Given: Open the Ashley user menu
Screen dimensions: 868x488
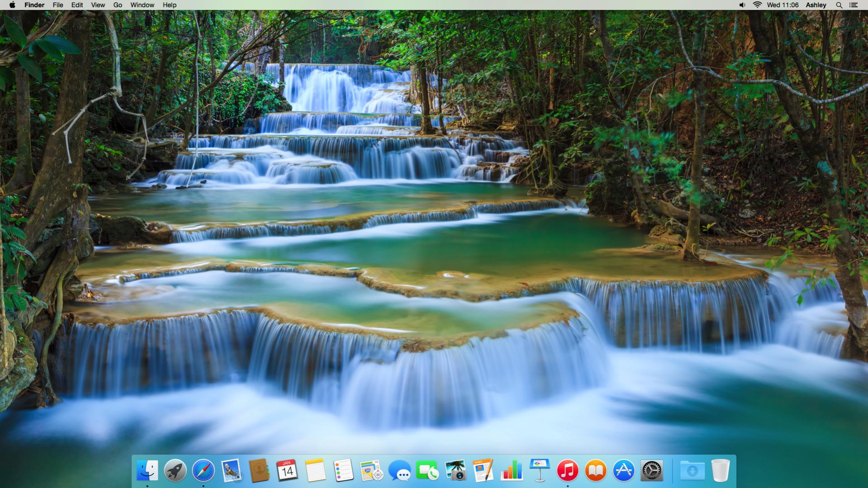Looking at the screenshot, I should (x=816, y=5).
